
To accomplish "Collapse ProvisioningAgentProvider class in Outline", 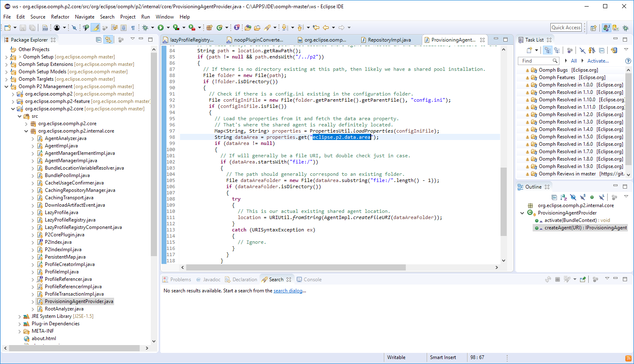I will pos(522,213).
